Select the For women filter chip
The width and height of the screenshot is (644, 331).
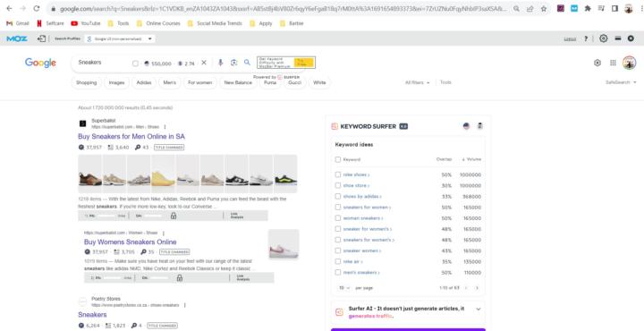coord(200,82)
